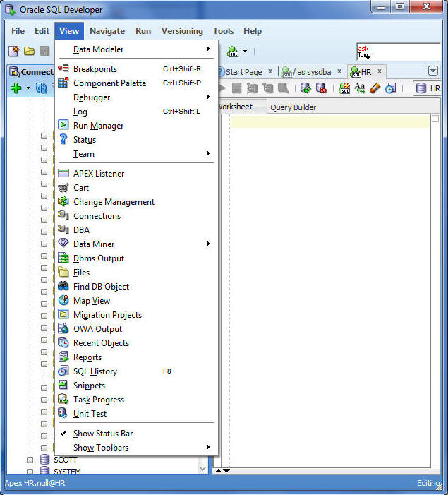Image resolution: width=448 pixels, height=495 pixels.
Task: Toggle the Show Status Bar option
Action: (x=103, y=434)
